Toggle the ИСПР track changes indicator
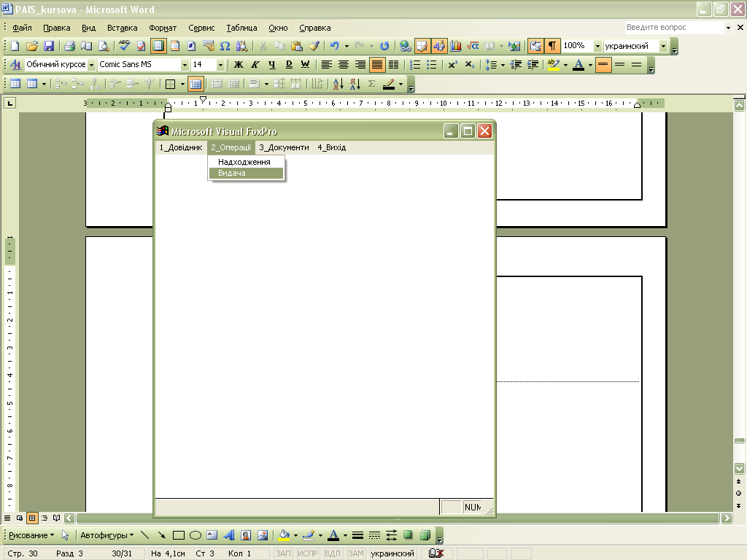747x560 pixels. coord(307,553)
